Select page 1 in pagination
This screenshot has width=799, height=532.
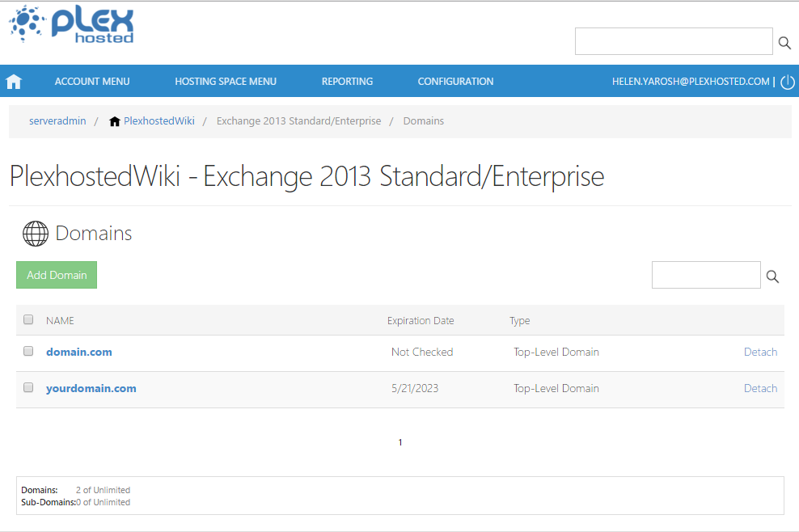point(400,442)
